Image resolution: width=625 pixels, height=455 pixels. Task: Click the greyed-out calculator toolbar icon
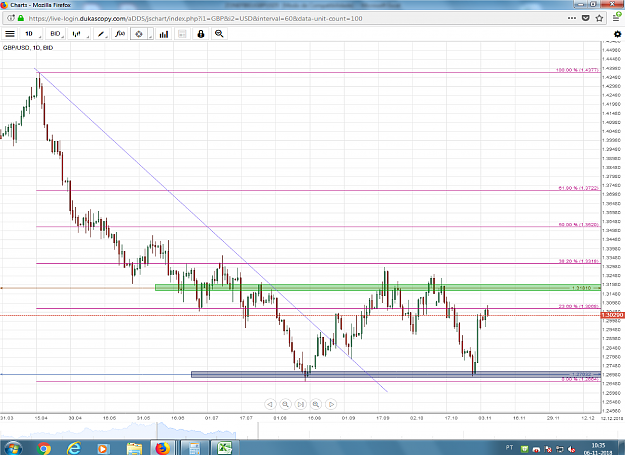[x=182, y=34]
